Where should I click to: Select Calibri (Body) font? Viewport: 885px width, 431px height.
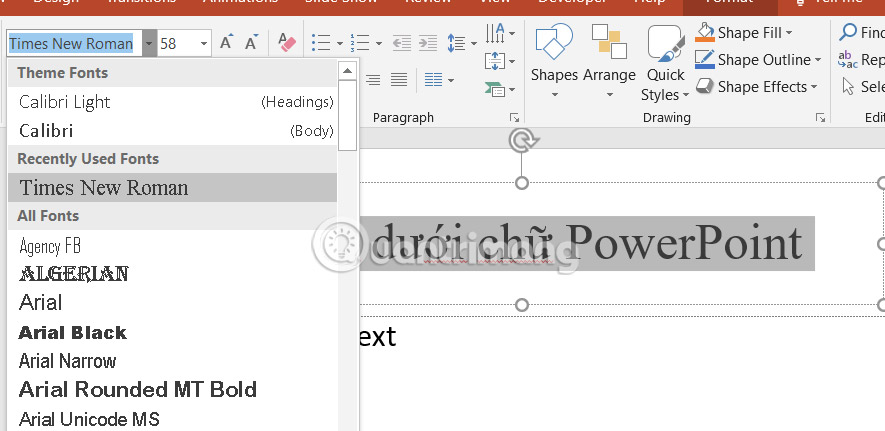pos(173,131)
